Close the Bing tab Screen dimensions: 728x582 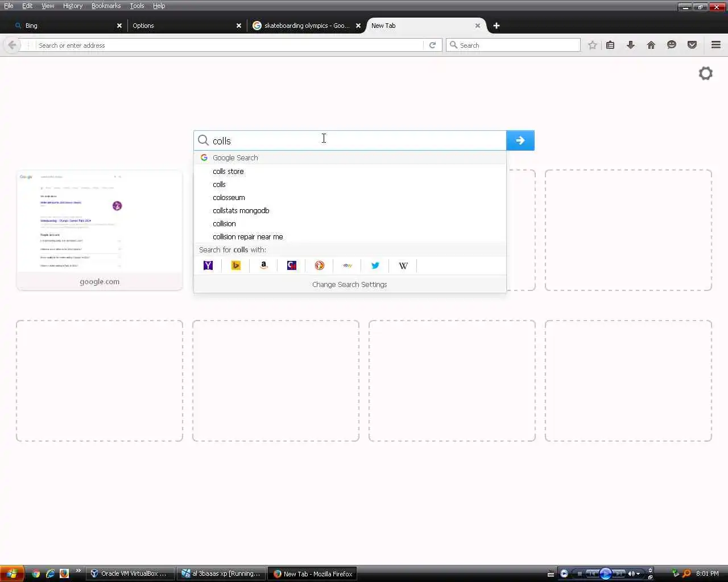pyautogui.click(x=119, y=26)
